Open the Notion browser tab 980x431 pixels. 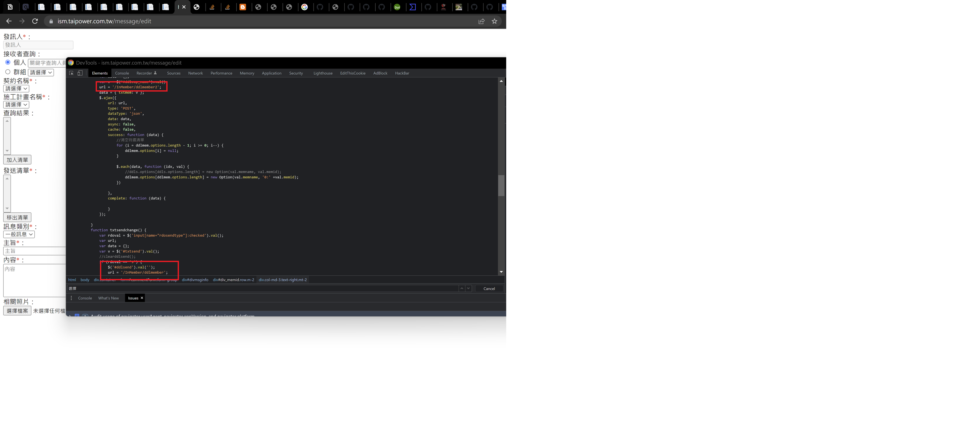(x=10, y=7)
